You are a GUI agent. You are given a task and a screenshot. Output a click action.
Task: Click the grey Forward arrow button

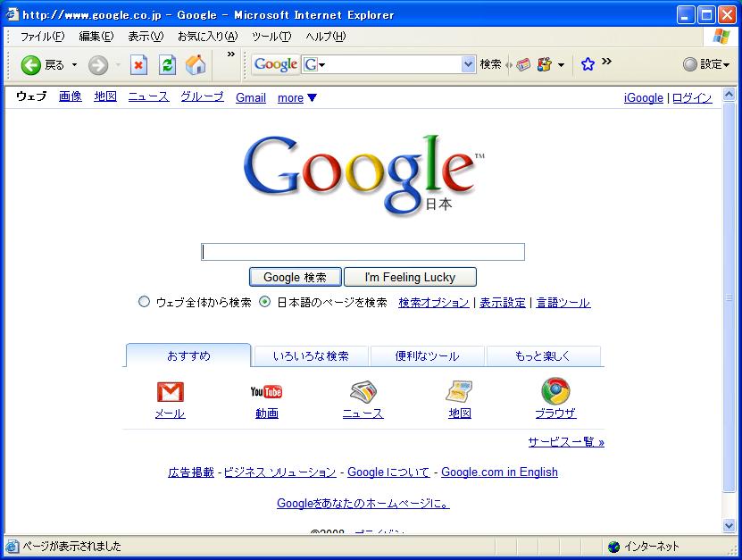point(98,65)
